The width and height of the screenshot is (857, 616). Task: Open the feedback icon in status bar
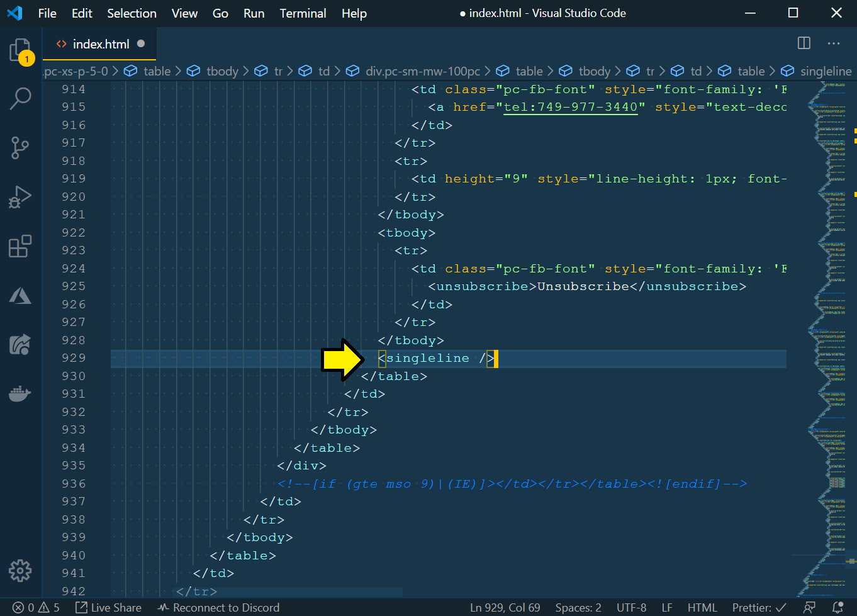click(810, 608)
